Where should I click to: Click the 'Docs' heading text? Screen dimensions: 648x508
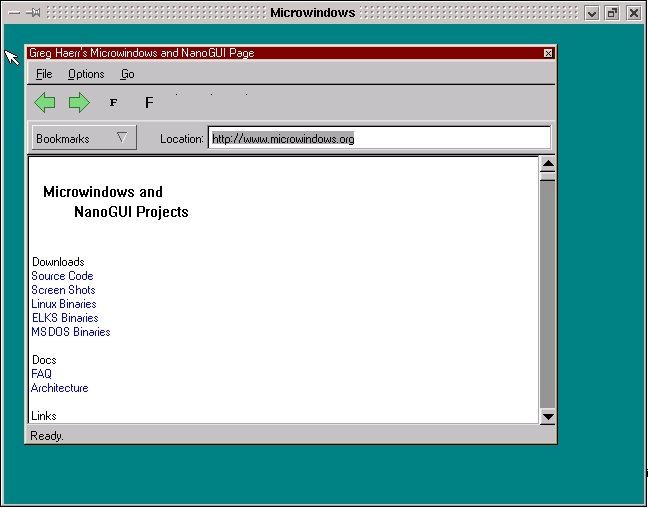(x=44, y=360)
